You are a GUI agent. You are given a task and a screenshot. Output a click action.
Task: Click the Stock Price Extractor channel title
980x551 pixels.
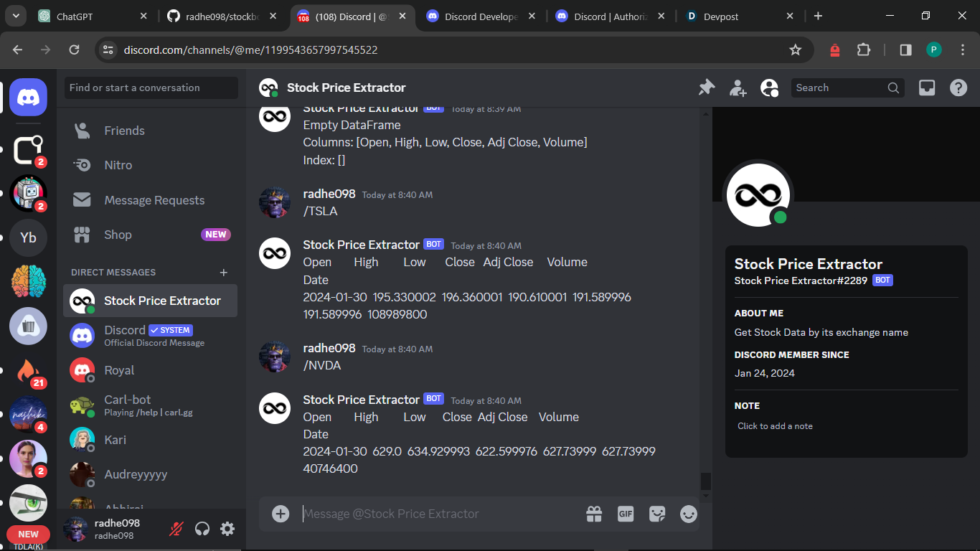(347, 88)
